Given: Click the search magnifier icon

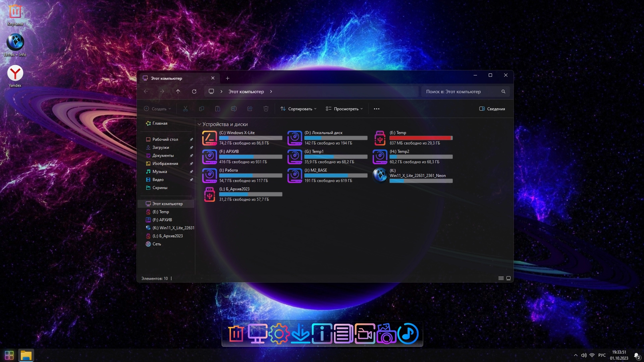Looking at the screenshot, I should (503, 92).
